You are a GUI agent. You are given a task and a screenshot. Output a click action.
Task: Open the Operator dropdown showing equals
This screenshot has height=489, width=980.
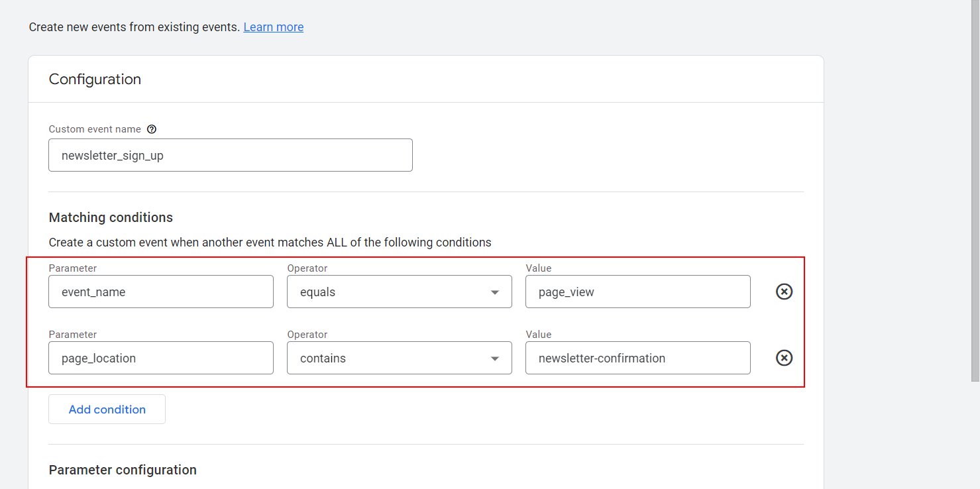coord(399,292)
